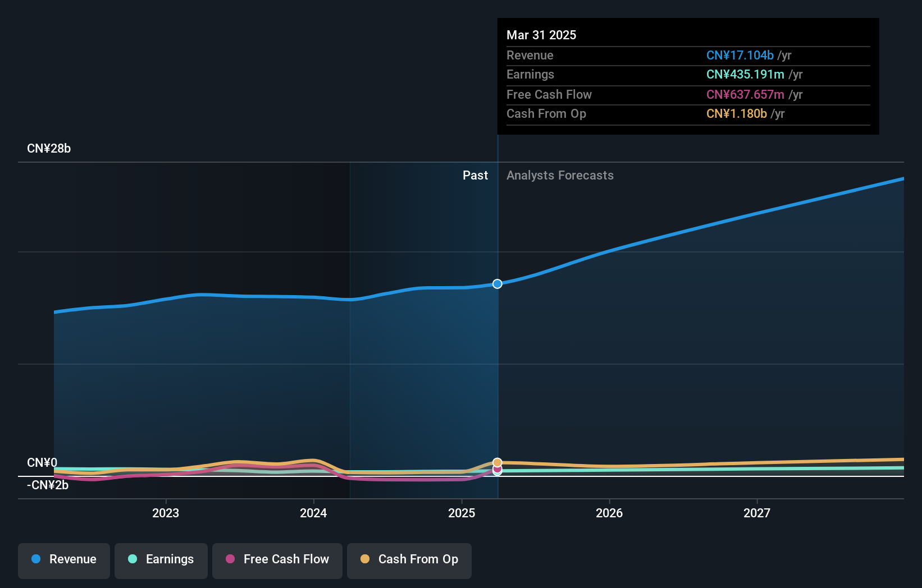Viewport: 922px width, 588px height.
Task: Click the tooltip earnings value CN¥435.191m
Action: tap(745, 75)
